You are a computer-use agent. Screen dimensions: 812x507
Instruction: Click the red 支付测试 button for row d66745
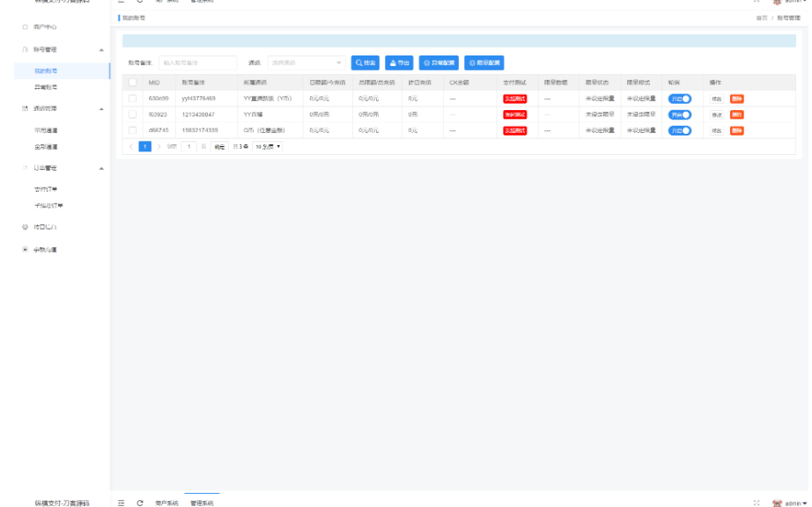tap(514, 130)
